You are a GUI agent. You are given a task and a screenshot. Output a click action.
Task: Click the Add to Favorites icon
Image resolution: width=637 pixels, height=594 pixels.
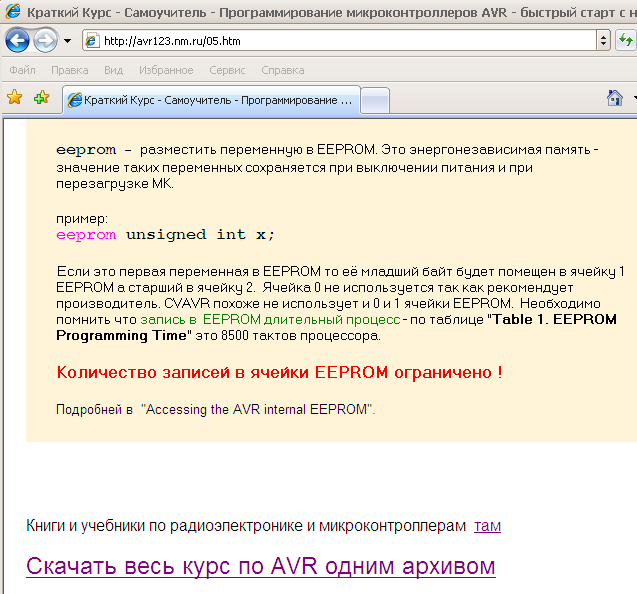click(41, 98)
